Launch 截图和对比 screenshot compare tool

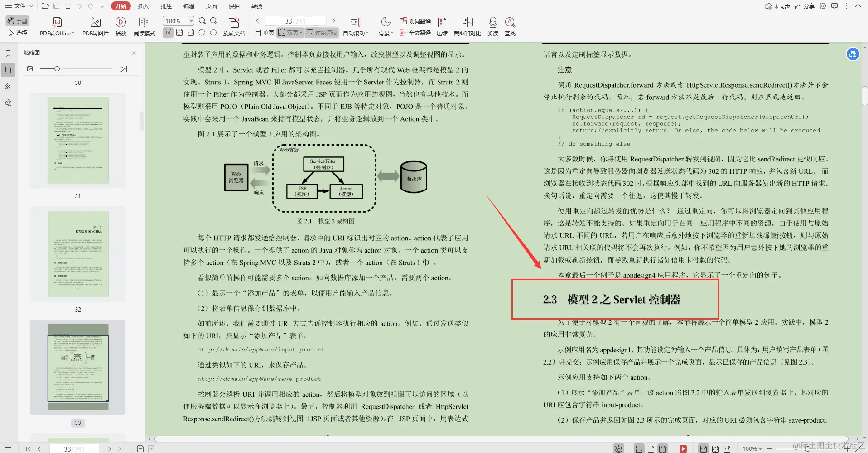click(x=468, y=26)
